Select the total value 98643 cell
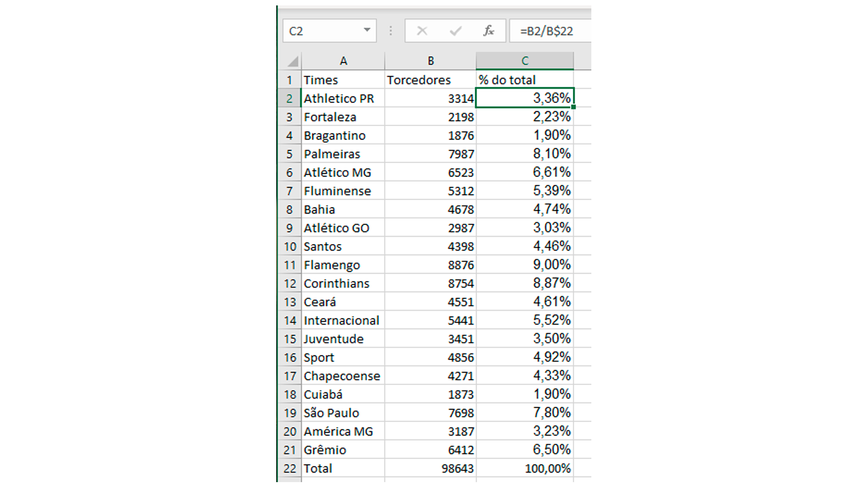 pos(430,469)
